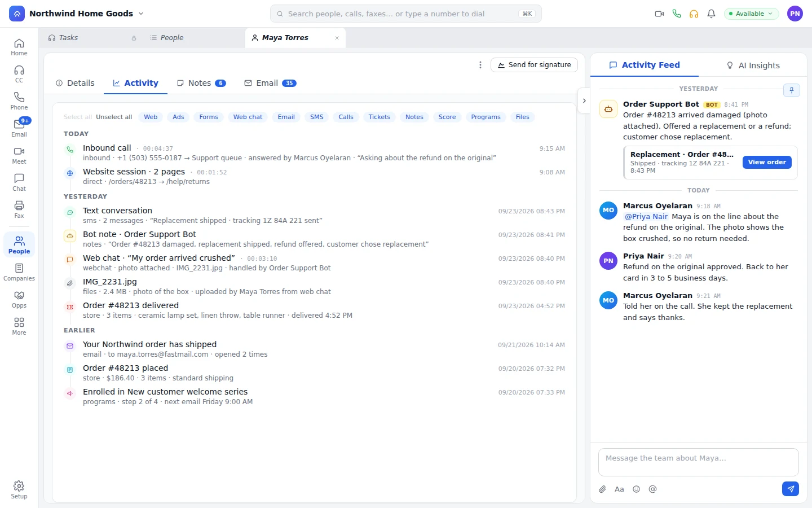This screenshot has width=812, height=508.
Task: Close the Maya Torres tab
Action: tap(337, 38)
